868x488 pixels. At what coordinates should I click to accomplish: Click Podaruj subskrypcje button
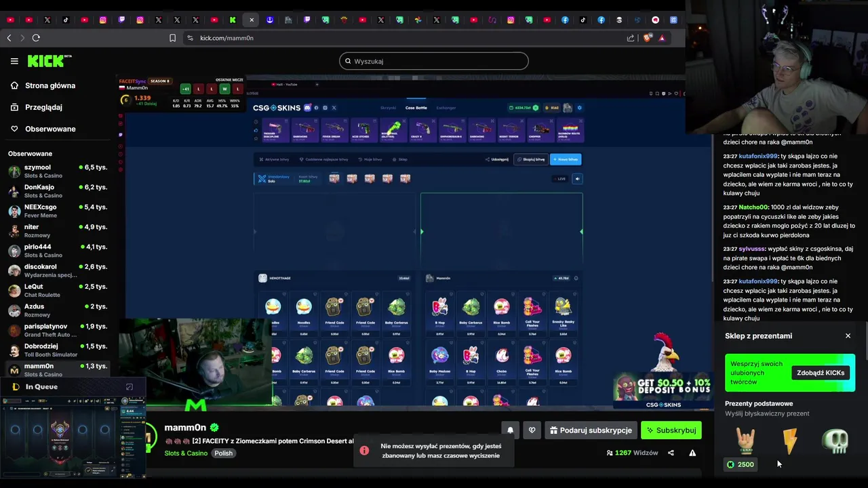click(x=591, y=430)
